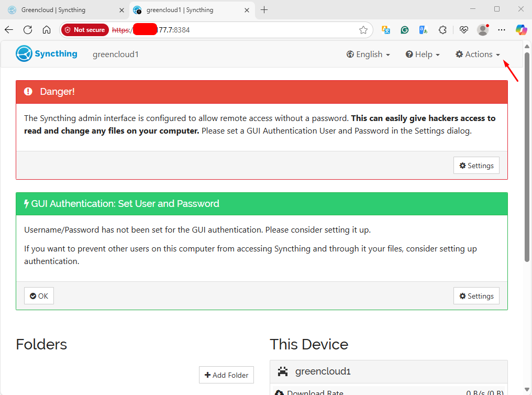Click Settings button in the Danger panel
Viewport: 532px width, 395px height.
tap(476, 166)
